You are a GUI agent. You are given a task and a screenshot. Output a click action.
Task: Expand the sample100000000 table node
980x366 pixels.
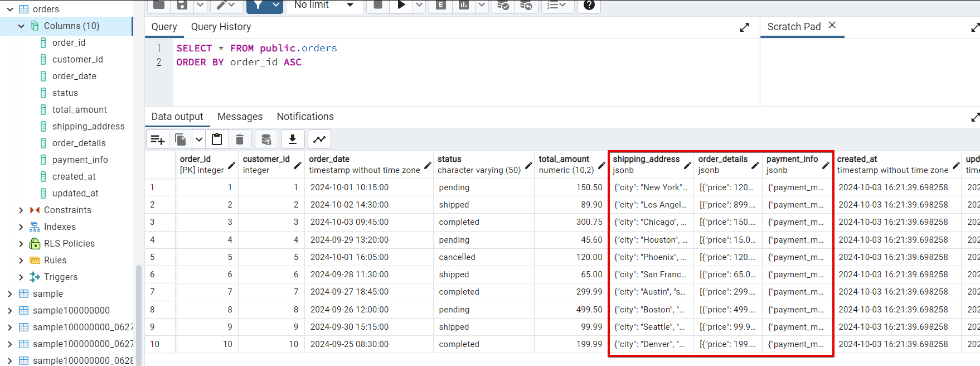[10, 310]
